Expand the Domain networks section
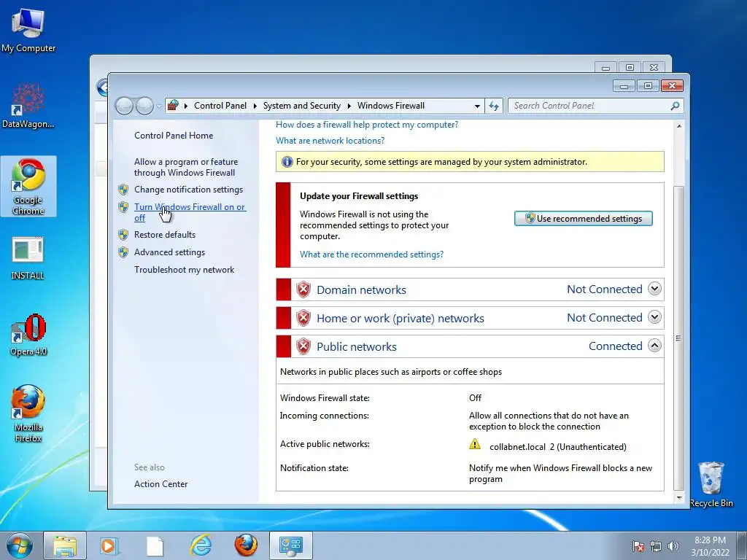 click(654, 289)
